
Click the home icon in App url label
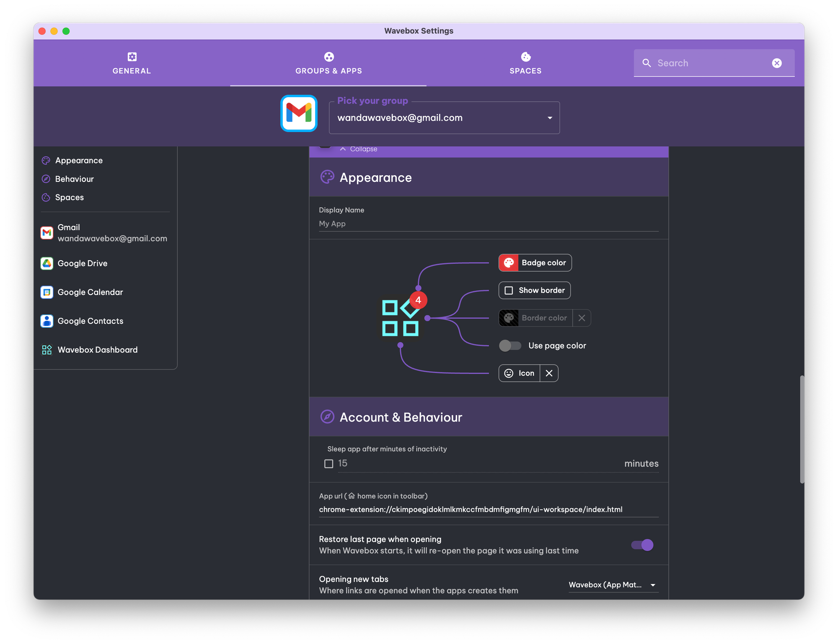tap(352, 496)
